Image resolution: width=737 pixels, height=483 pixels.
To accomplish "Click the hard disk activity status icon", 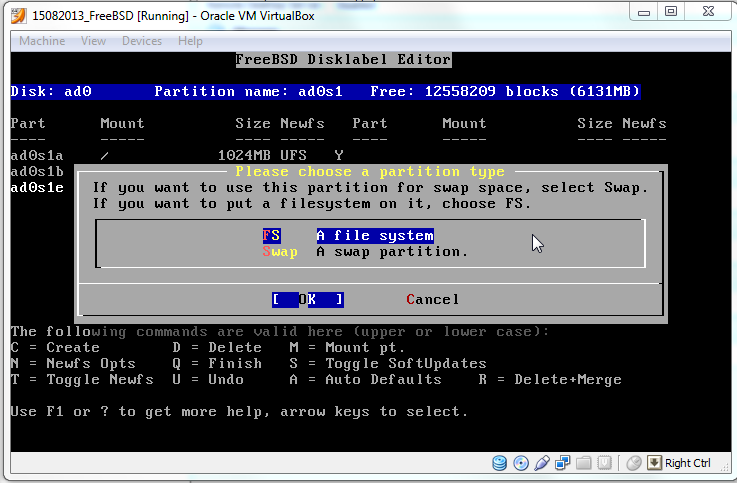I will click(x=500, y=463).
